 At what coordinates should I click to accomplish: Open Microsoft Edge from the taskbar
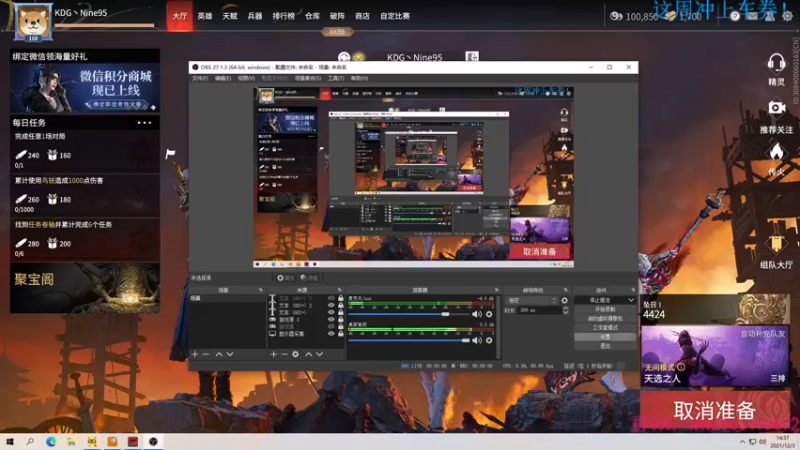click(51, 442)
